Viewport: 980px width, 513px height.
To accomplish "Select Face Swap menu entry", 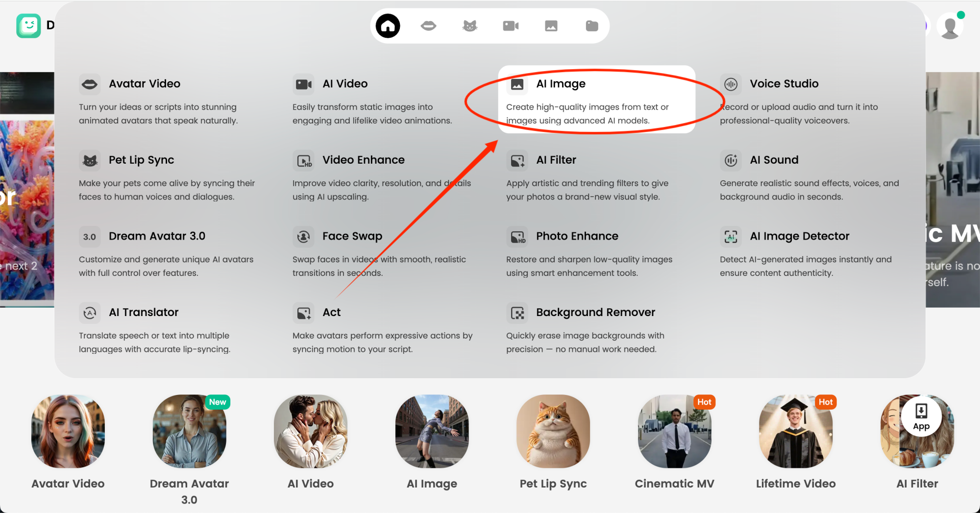I will coord(352,236).
